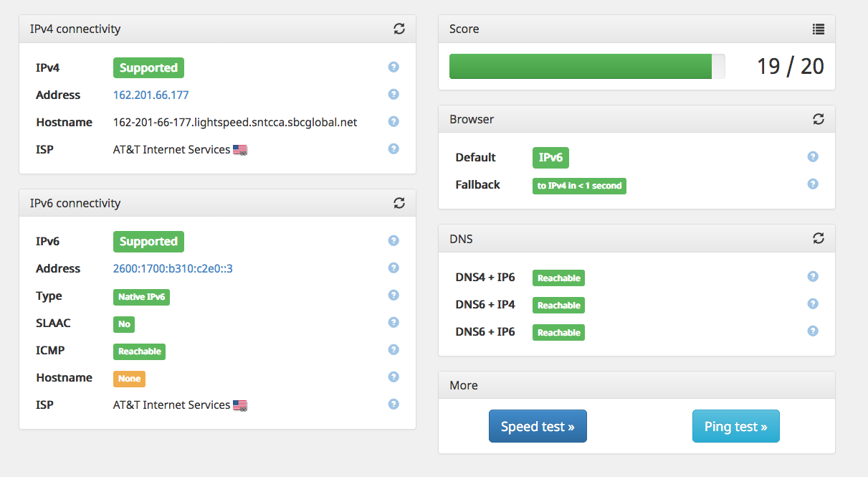Click the IPv6 address 2600:1700:b310:c2e0::3
This screenshot has width=868, height=477.
click(x=173, y=268)
